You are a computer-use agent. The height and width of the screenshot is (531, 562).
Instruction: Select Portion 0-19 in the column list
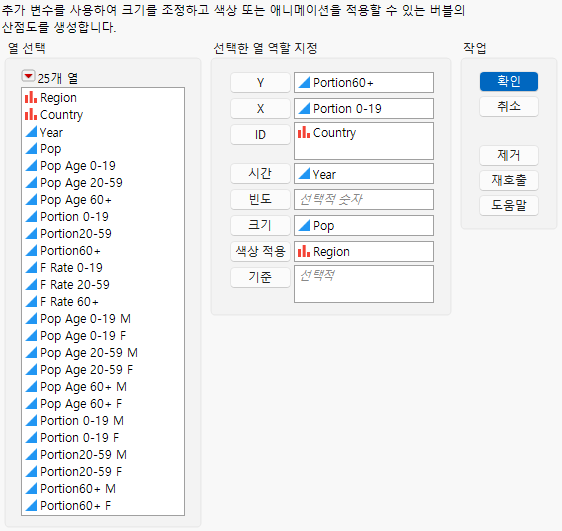(x=103, y=217)
